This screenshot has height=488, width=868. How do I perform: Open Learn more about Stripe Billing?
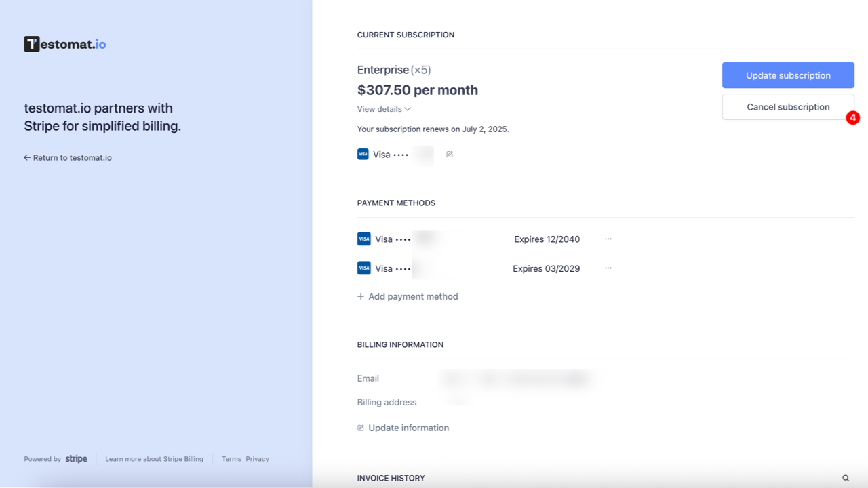click(x=154, y=459)
